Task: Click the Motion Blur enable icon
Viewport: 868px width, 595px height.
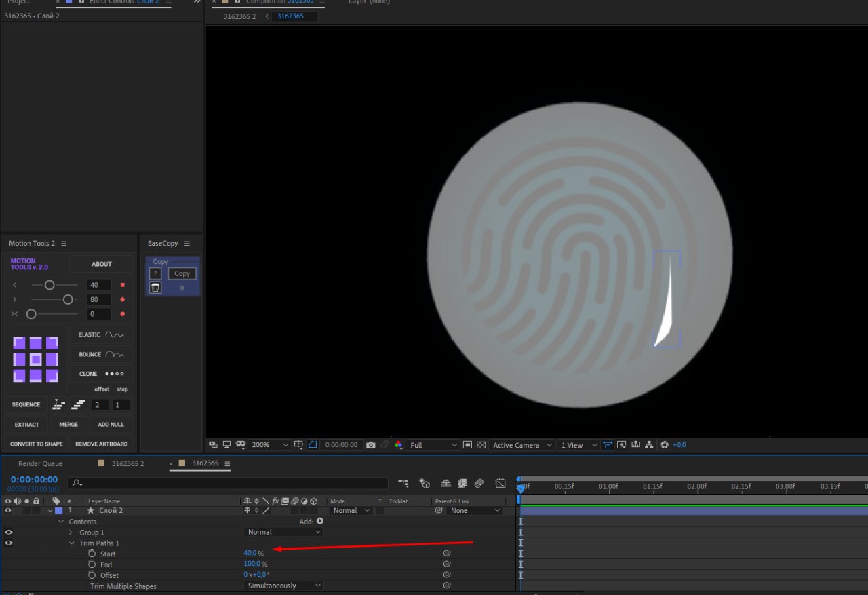Action: point(479,483)
